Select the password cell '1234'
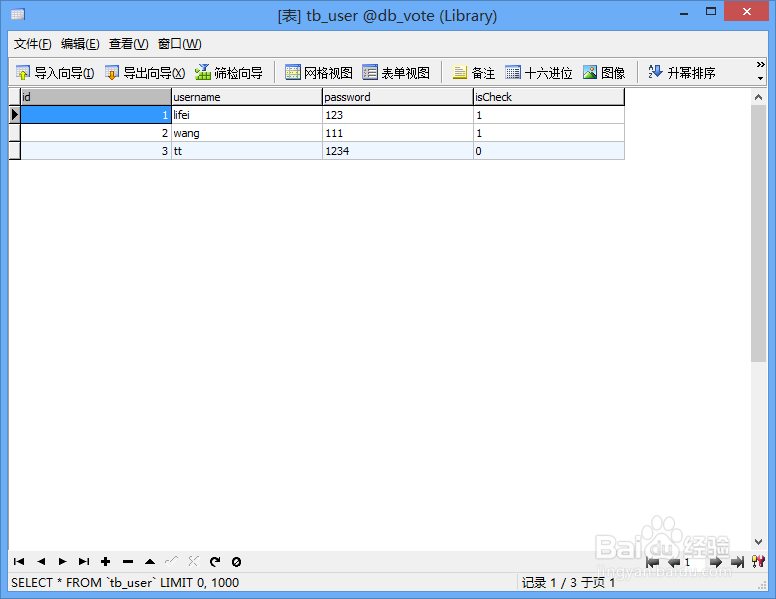 coord(398,151)
